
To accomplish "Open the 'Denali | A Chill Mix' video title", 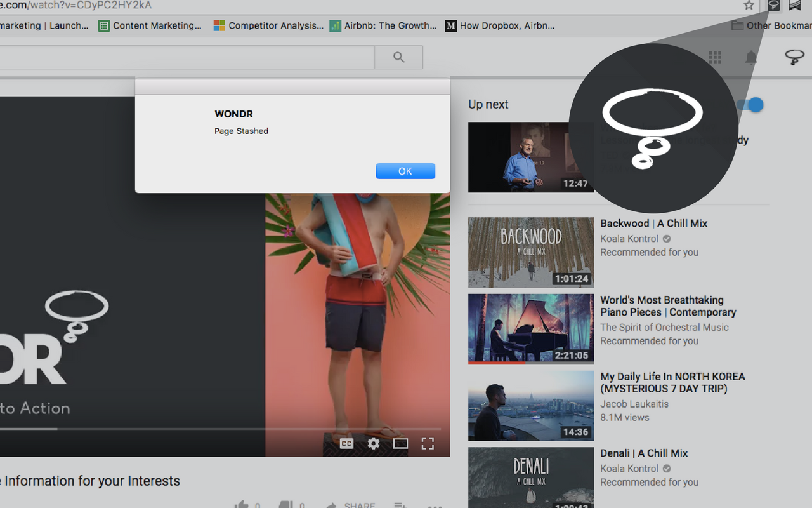I will (x=645, y=453).
